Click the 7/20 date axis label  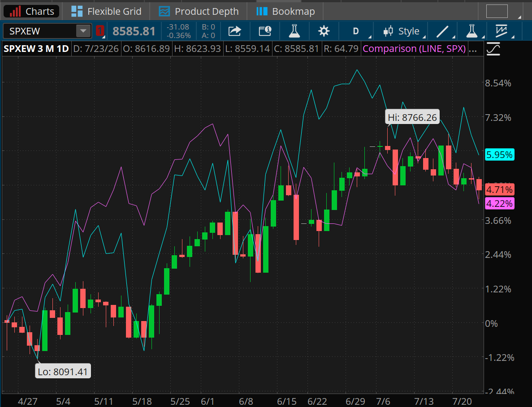462,402
